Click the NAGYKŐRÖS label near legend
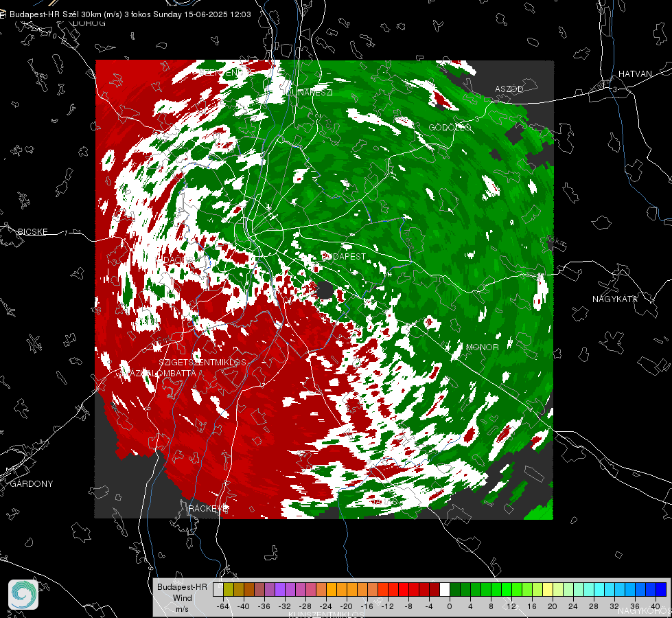The image size is (672, 618). click(x=645, y=610)
